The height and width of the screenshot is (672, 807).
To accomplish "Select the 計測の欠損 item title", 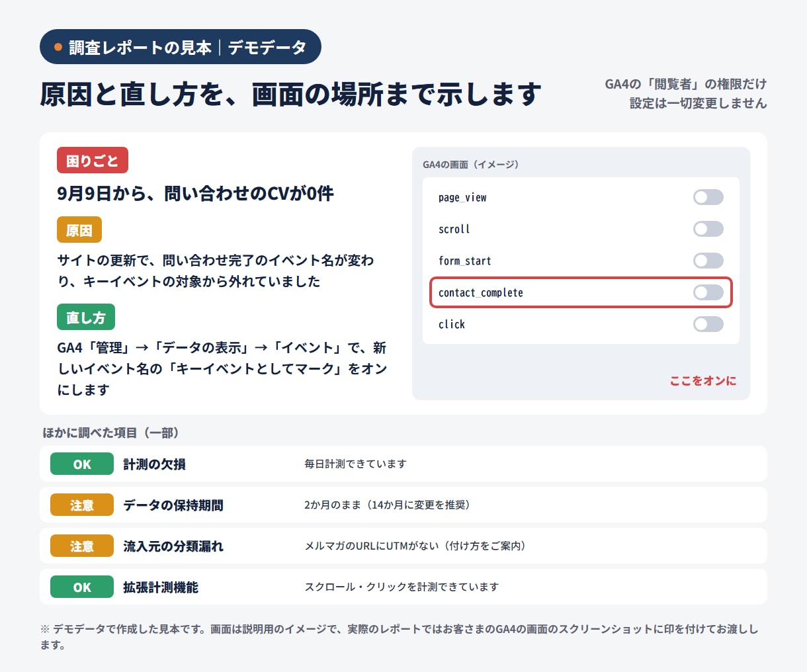I will [155, 464].
